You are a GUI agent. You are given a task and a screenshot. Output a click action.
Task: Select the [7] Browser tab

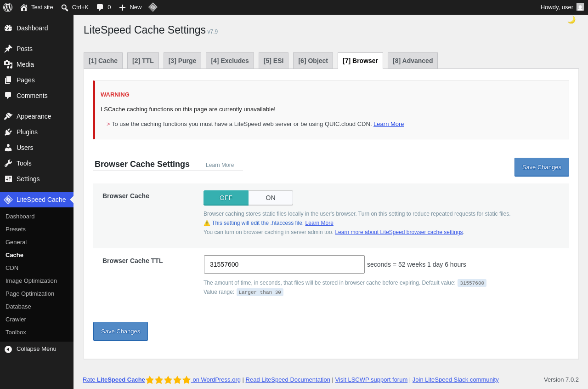click(x=360, y=61)
